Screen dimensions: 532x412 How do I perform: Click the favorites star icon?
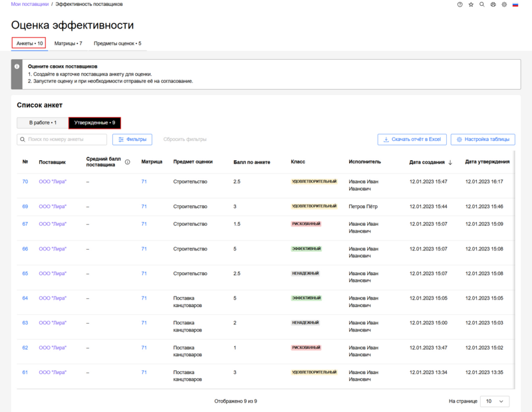coord(471,5)
